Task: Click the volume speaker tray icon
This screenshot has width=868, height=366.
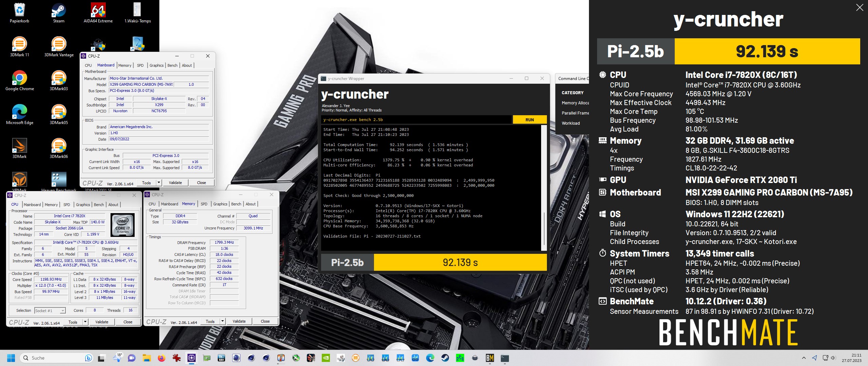Action: (833, 358)
